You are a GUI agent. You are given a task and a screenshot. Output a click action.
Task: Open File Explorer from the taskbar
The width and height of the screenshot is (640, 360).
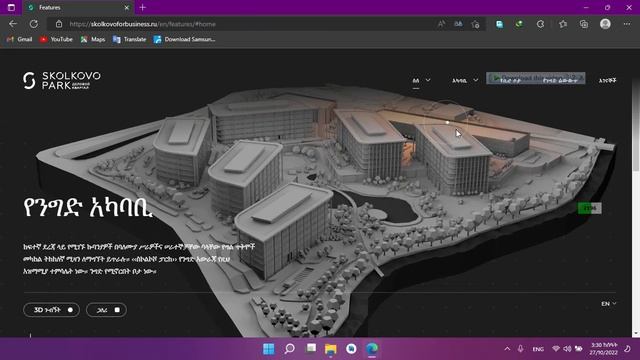pyautogui.click(x=331, y=349)
